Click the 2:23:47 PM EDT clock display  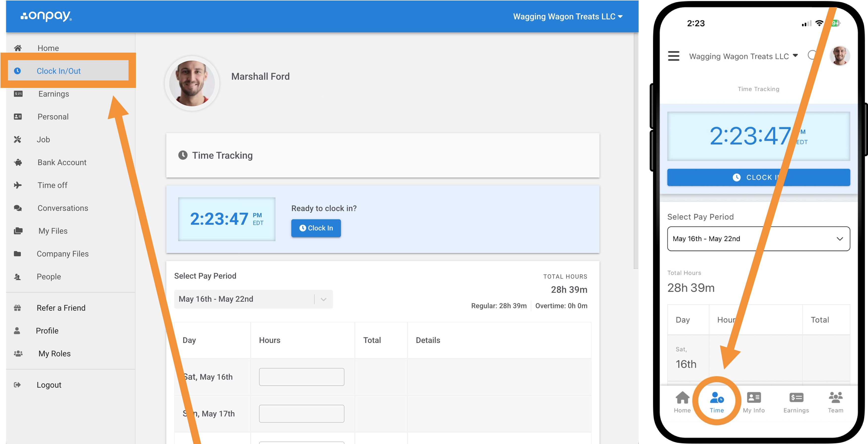click(x=227, y=219)
